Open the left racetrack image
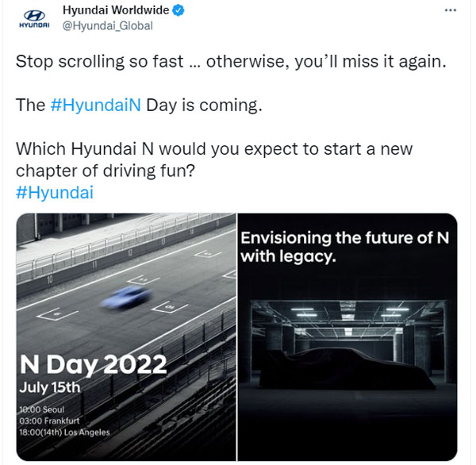The width and height of the screenshot is (476, 465). tap(127, 262)
